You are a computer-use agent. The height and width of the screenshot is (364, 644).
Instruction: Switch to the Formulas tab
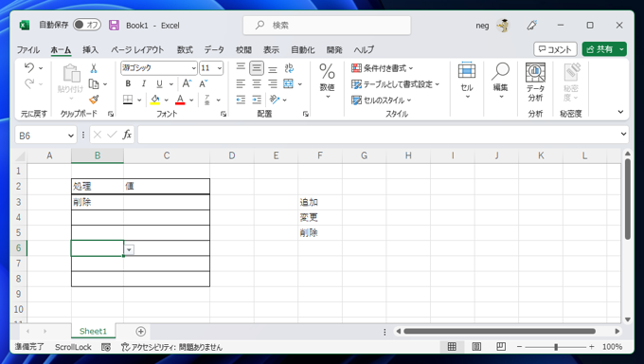click(185, 50)
